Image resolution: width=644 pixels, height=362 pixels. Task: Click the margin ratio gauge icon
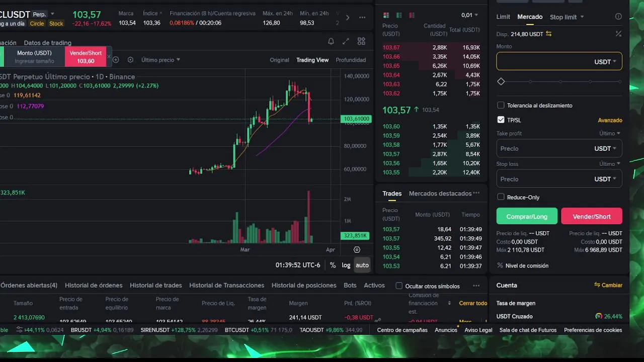[x=599, y=316]
